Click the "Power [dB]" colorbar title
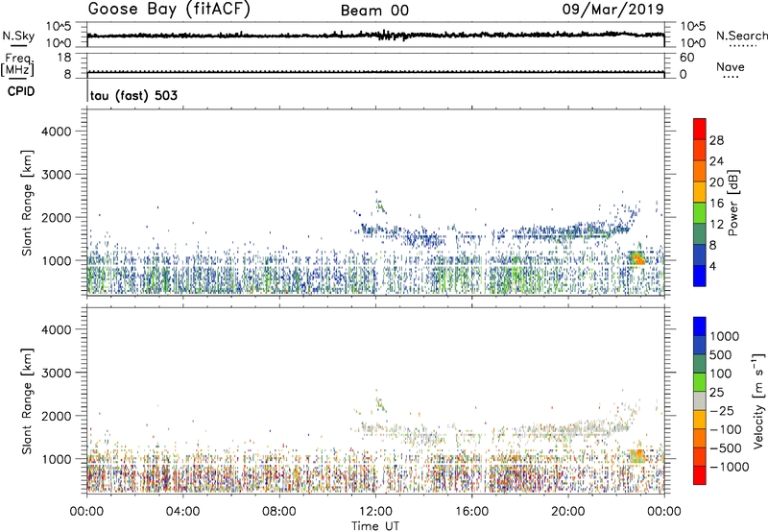 [732, 203]
